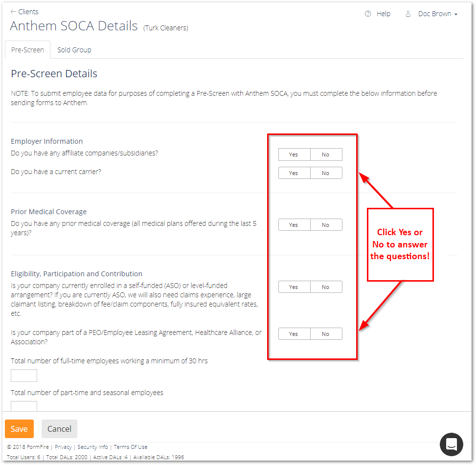The height and width of the screenshot is (465, 476).
Task: Select No for affiliate companies/subsidiaries
Action: pos(326,155)
